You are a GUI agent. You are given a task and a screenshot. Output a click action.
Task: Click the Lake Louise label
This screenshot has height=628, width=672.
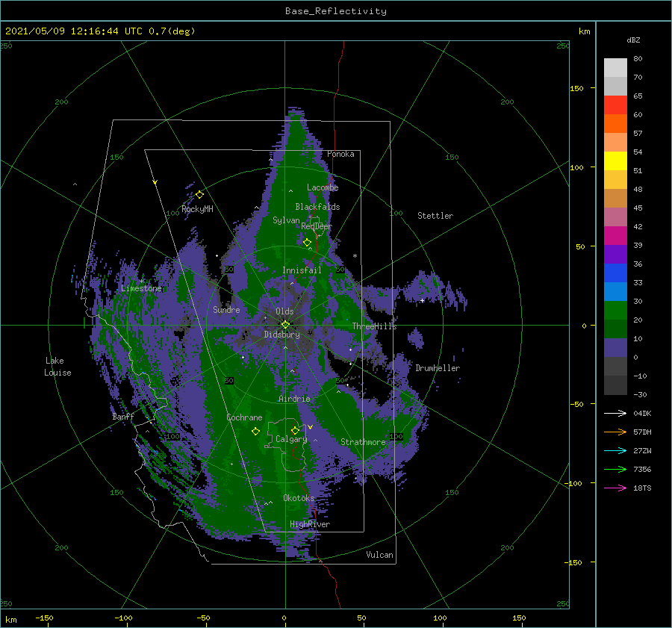(x=57, y=367)
